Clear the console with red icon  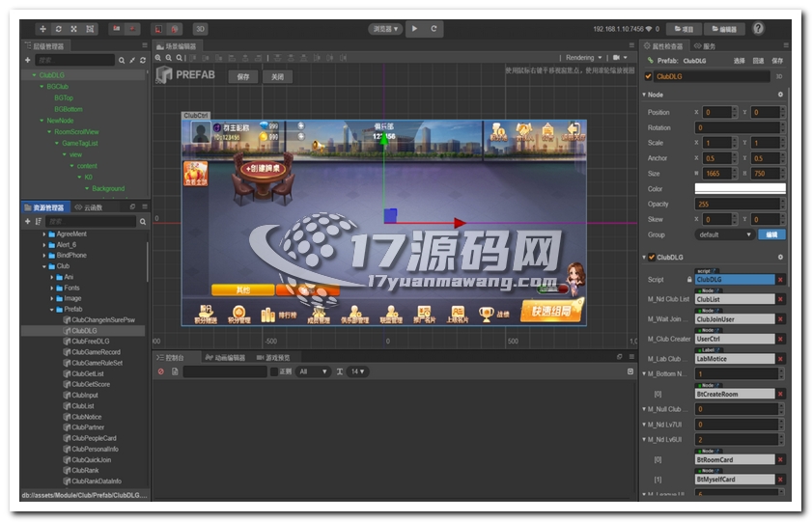pyautogui.click(x=161, y=371)
